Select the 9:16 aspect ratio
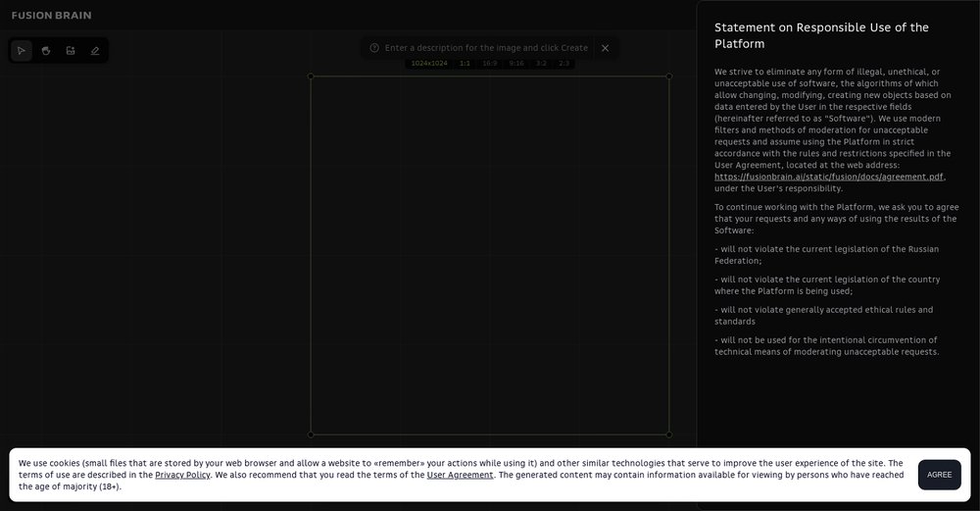980x511 pixels. pos(516,63)
